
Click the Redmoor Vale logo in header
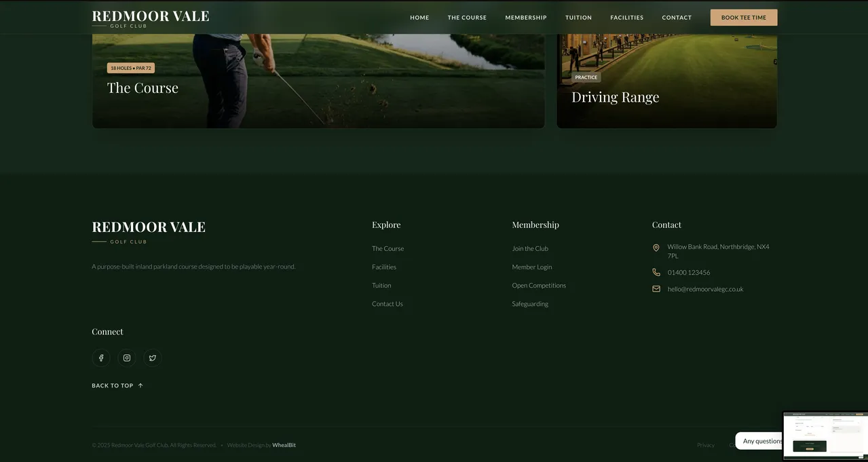pos(150,18)
